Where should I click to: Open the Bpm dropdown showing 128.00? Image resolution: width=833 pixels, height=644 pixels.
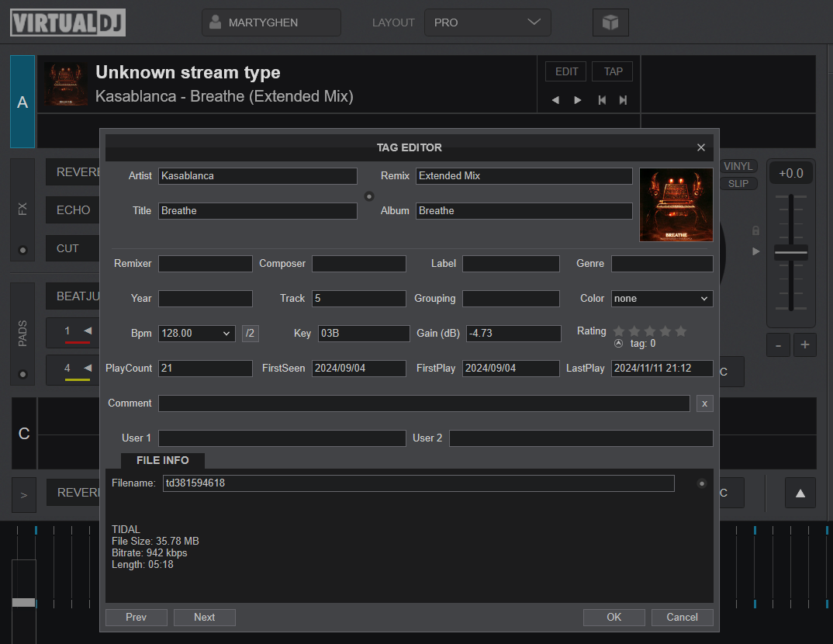[x=196, y=334]
